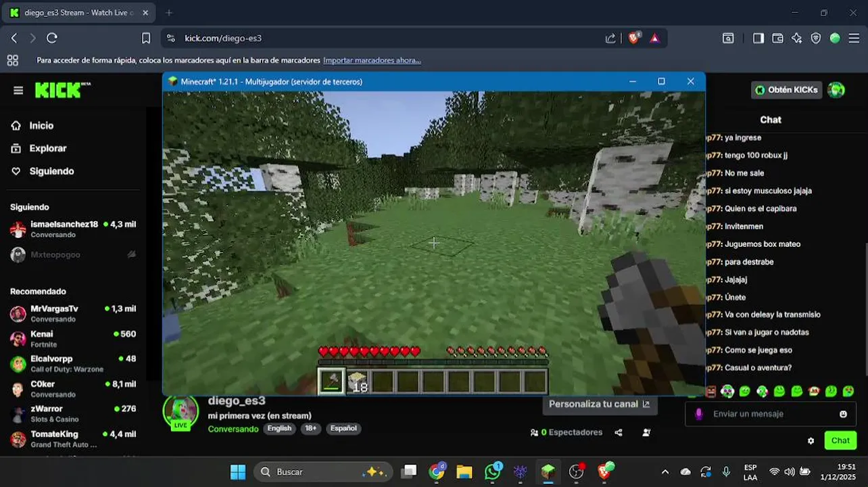Select the diego_es3 Stream browser tab
Image resolution: width=868 pixels, height=487 pixels.
(x=79, y=13)
